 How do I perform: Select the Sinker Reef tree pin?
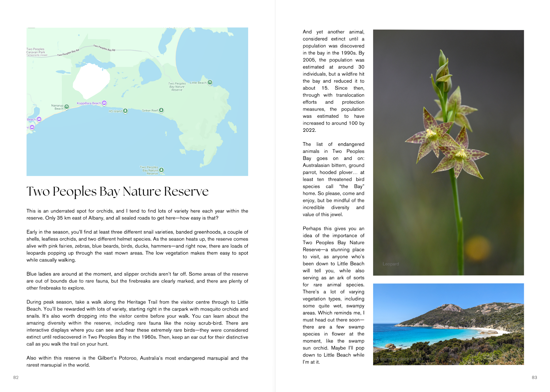tap(161, 110)
